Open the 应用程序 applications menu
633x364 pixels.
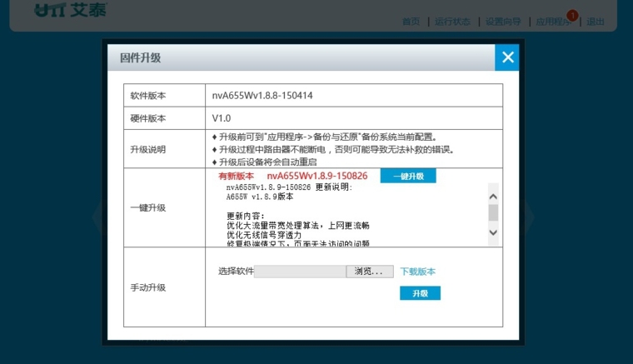click(x=551, y=22)
